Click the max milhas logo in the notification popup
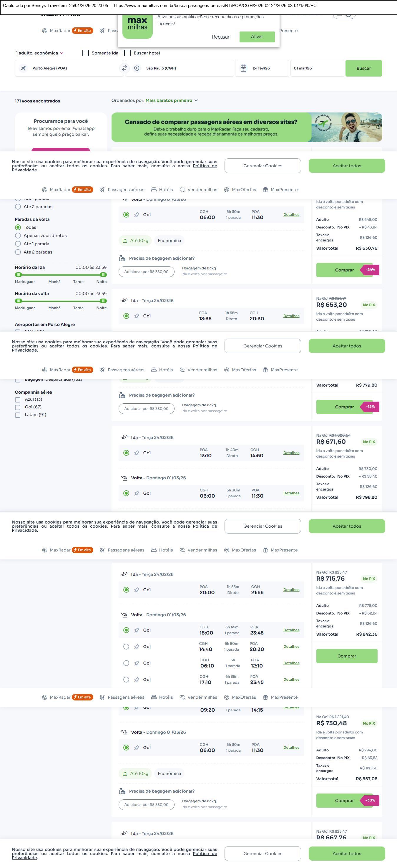The width and height of the screenshot is (397, 868). (x=137, y=26)
